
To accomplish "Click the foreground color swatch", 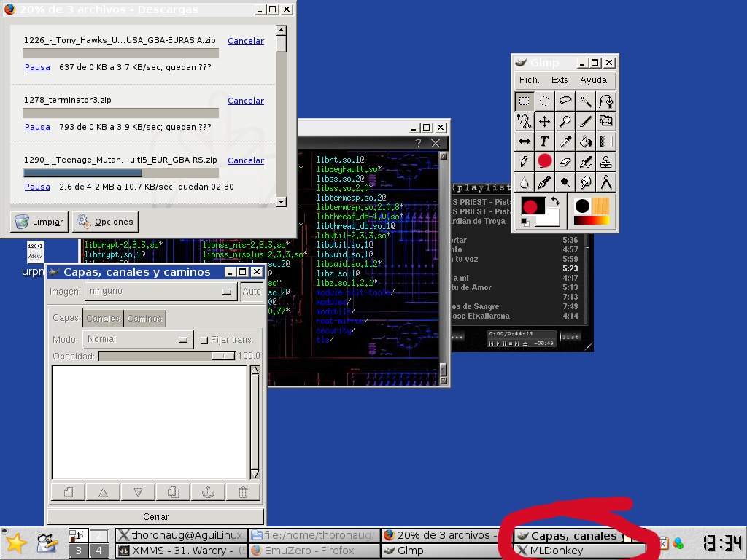I will 533,206.
